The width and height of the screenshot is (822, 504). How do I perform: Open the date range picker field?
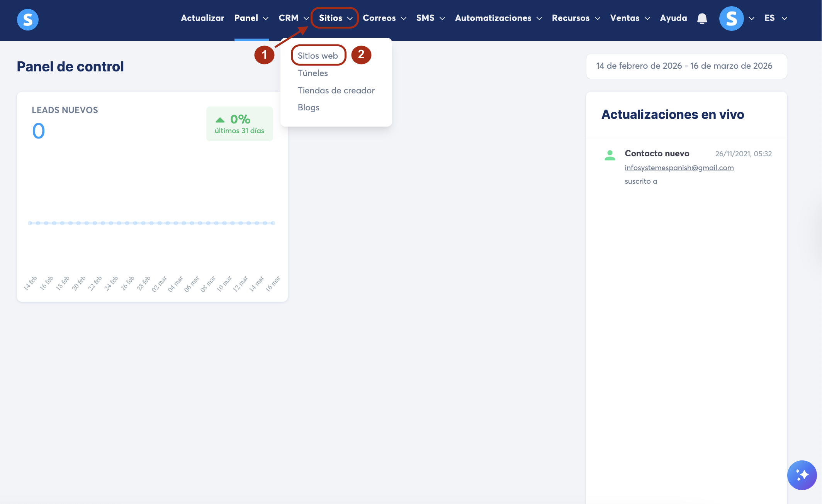[x=686, y=66]
